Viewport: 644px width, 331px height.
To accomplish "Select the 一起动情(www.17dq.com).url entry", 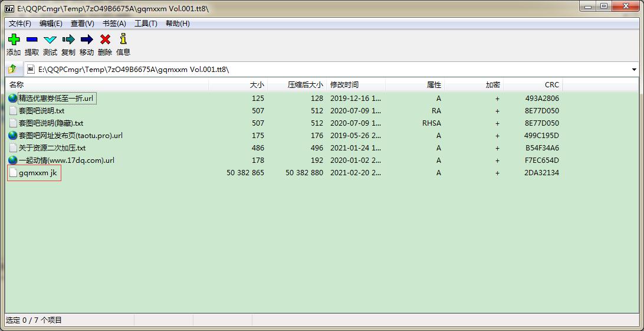I will [x=66, y=160].
